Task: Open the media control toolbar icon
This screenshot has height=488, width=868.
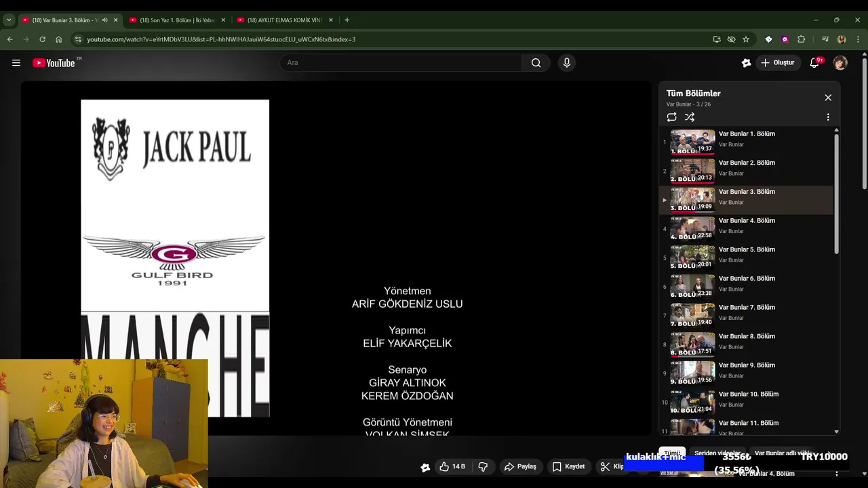Action: tap(825, 39)
